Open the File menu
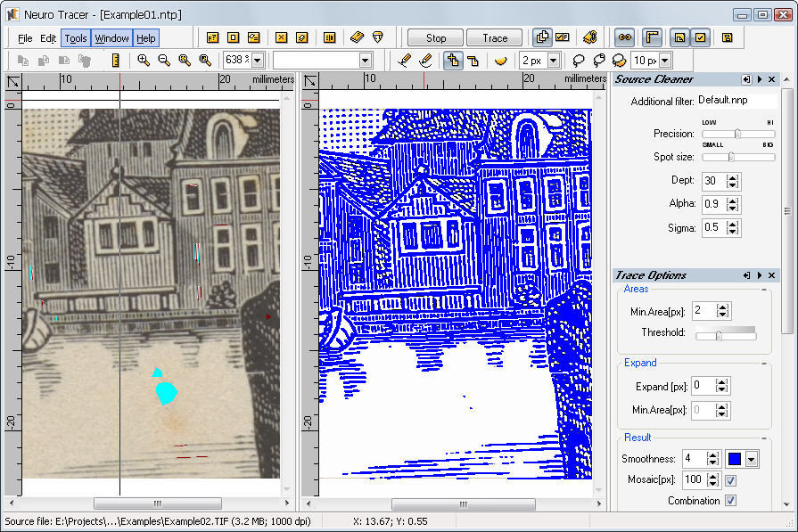Screen dimensions: 798x532 tap(25, 38)
